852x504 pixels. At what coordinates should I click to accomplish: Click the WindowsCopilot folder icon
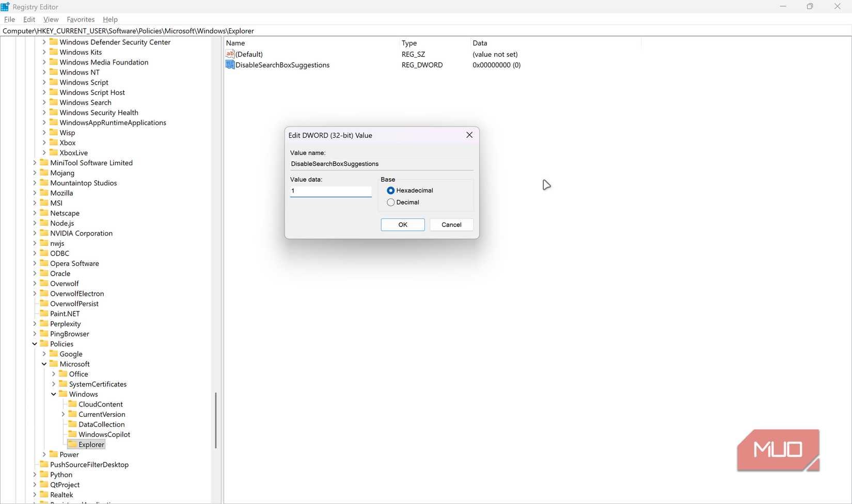coord(72,434)
